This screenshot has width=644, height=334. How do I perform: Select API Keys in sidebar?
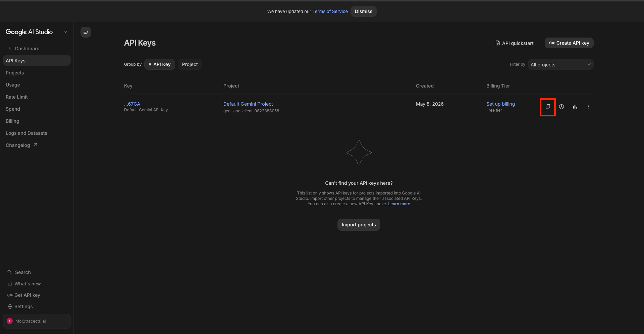37,60
